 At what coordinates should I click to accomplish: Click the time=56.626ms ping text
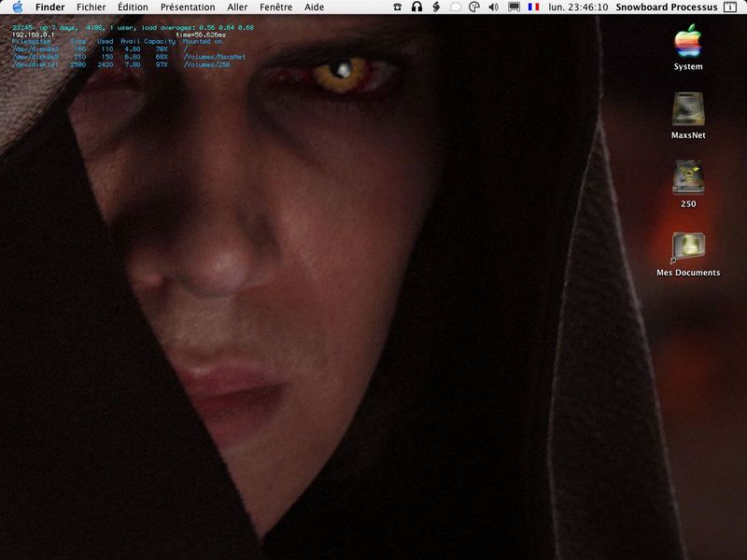coord(201,35)
